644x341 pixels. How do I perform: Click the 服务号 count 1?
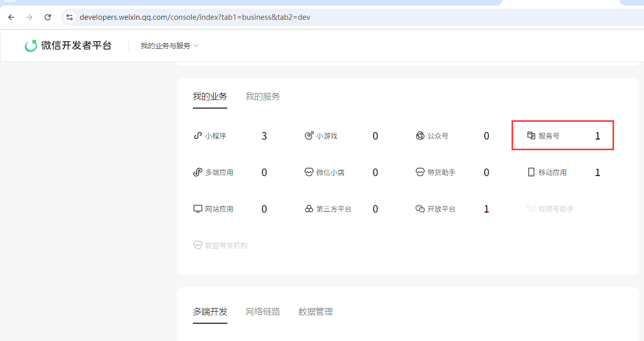[598, 136]
